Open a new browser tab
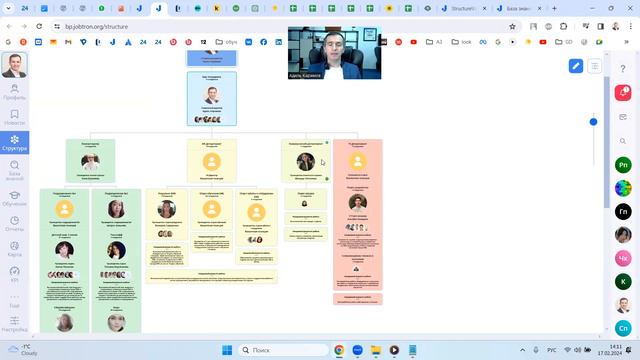The height and width of the screenshot is (360, 640). [554, 8]
